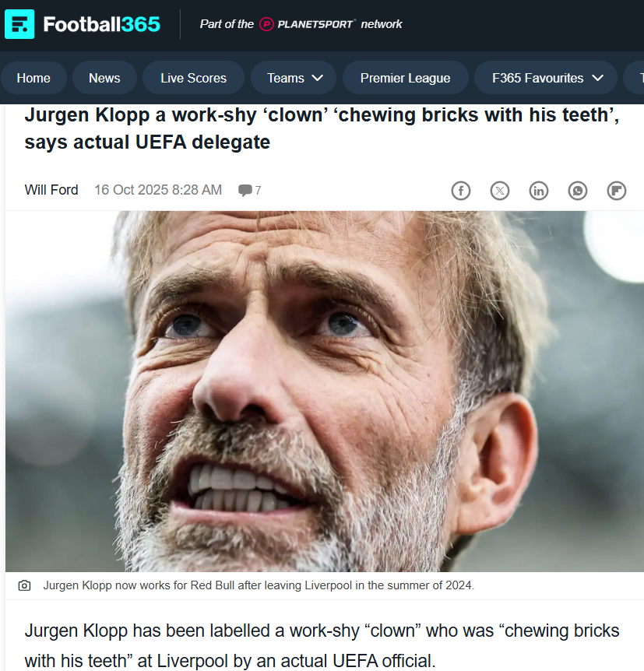
Task: Click the camera icon beside the caption
Action: [x=24, y=585]
